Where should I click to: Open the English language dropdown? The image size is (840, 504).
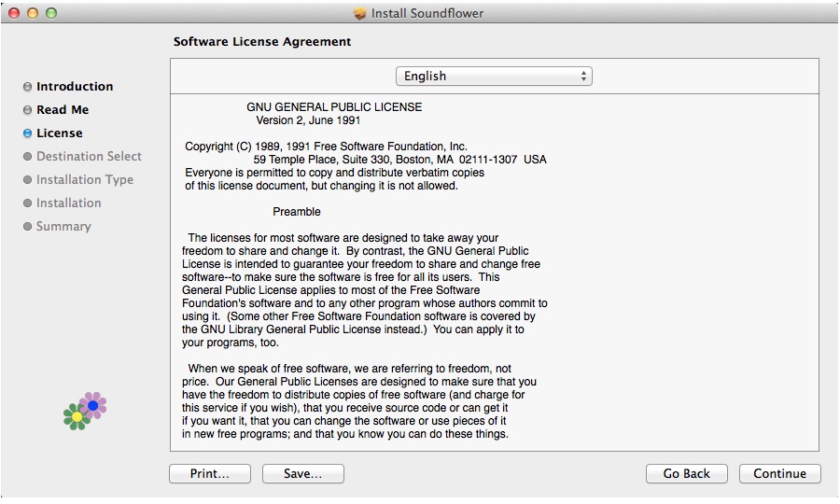point(494,77)
